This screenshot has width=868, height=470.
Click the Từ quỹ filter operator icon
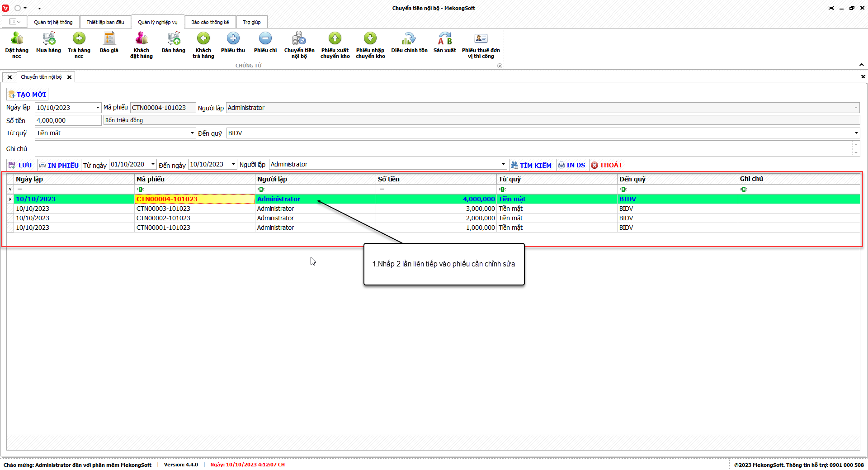coord(502,189)
